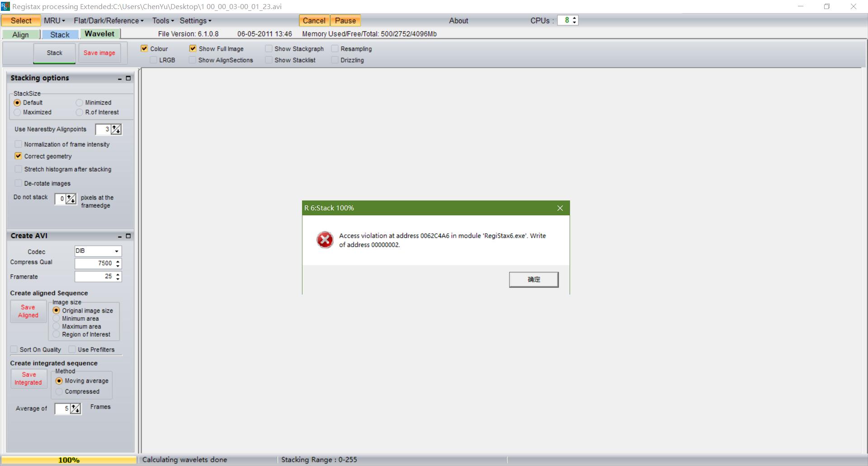The image size is (868, 466).
Task: Maximize the Stacking options panel
Action: tap(128, 78)
